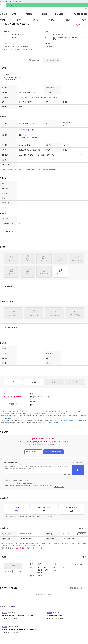Screen dimensions: 88x644
Task: Open 개인정보보호법 상세 보기
Action: click(33, 452)
